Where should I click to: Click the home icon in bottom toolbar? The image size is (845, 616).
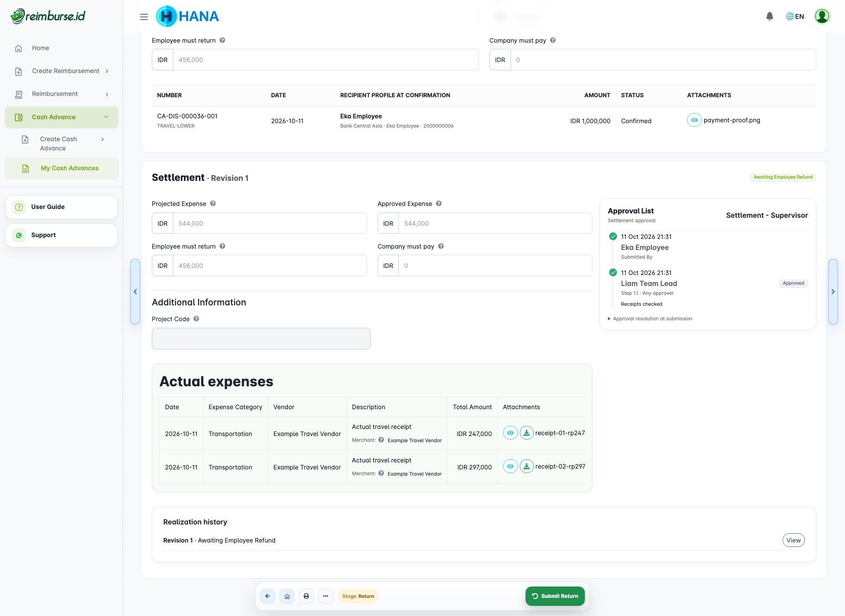tap(287, 596)
